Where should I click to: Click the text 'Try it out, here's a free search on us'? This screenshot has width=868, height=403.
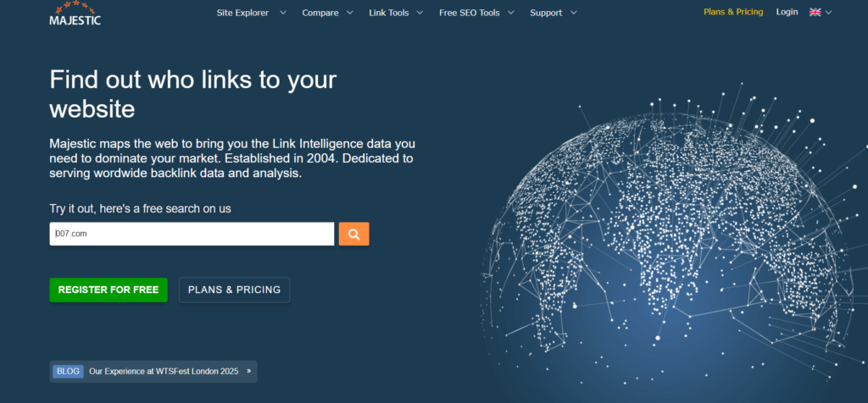coord(140,209)
